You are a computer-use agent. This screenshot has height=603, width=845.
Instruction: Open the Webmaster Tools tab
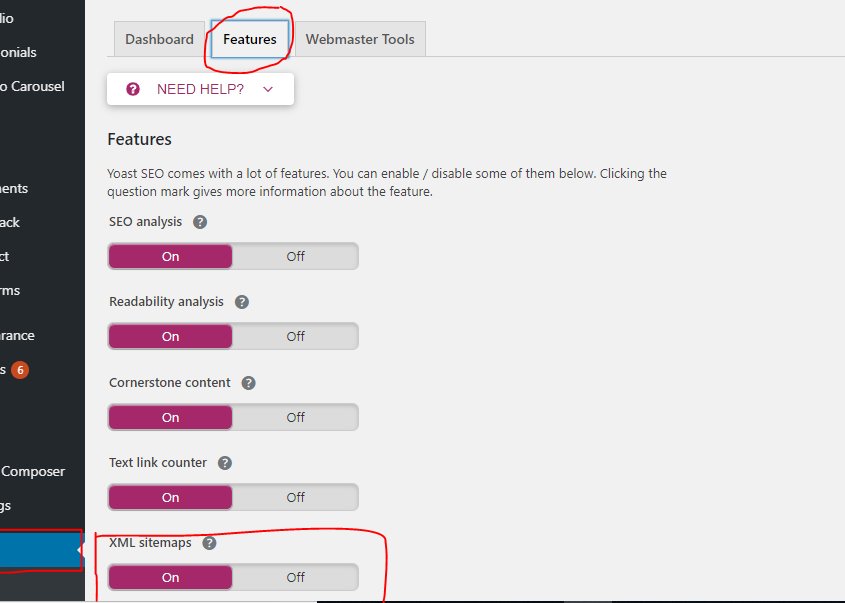360,38
